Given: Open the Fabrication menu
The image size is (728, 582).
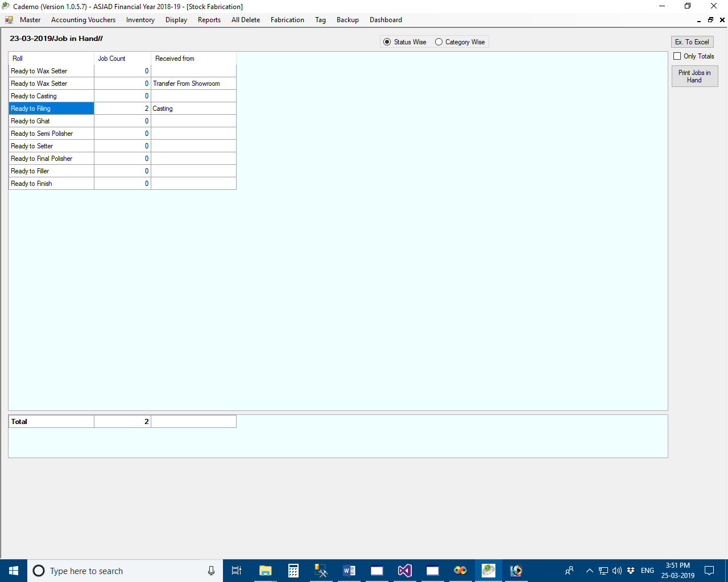Looking at the screenshot, I should pos(287,20).
